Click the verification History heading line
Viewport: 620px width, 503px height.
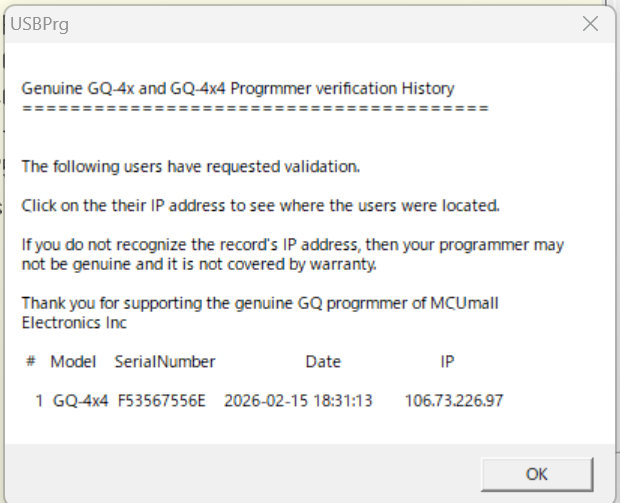pyautogui.click(x=238, y=88)
